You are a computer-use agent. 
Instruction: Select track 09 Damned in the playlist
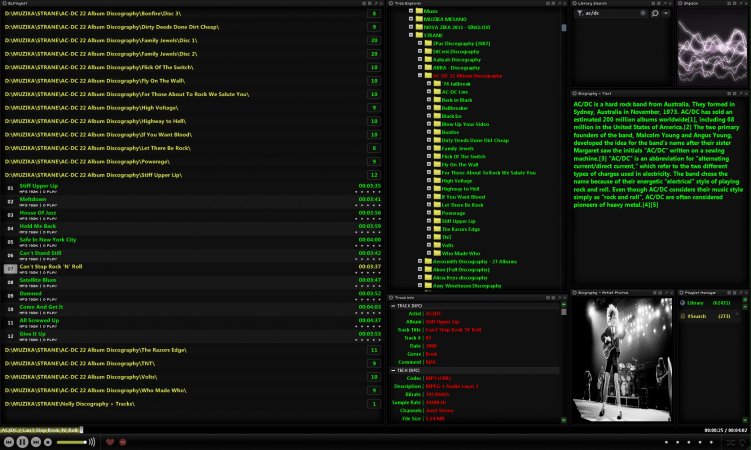(192, 295)
